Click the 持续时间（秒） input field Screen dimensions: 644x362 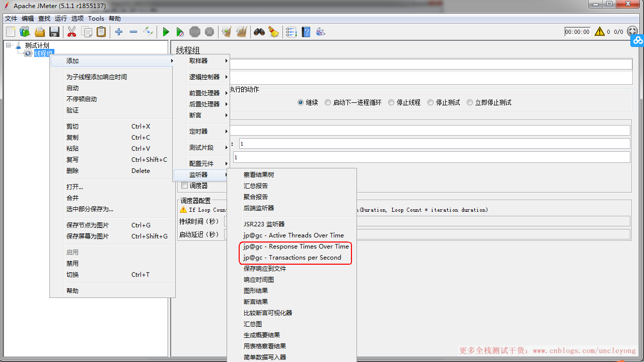point(427,221)
